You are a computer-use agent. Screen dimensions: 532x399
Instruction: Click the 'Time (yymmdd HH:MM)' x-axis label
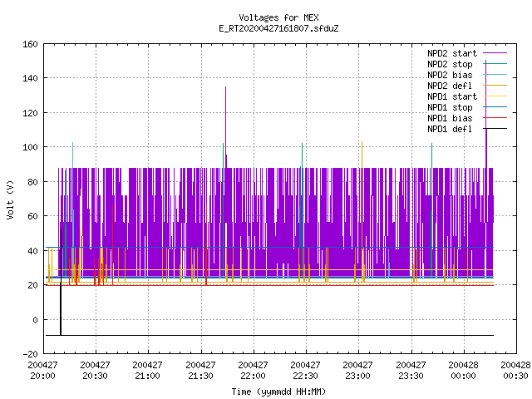tap(278, 392)
